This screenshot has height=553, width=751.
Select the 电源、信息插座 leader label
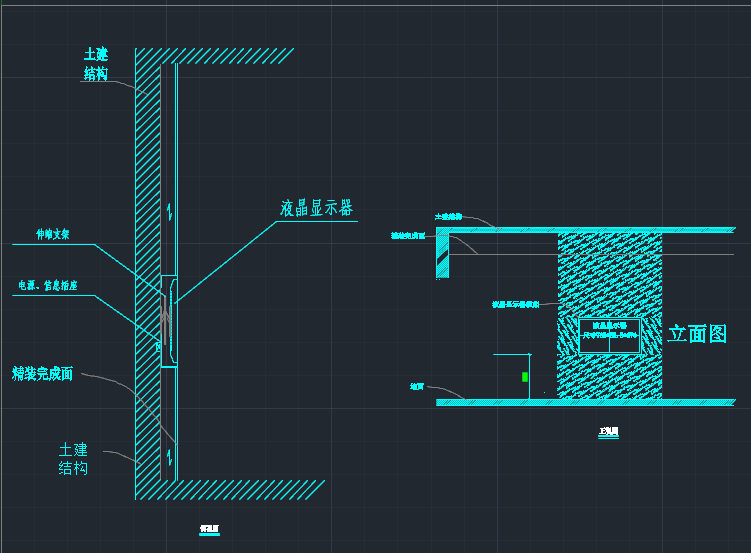pos(48,286)
